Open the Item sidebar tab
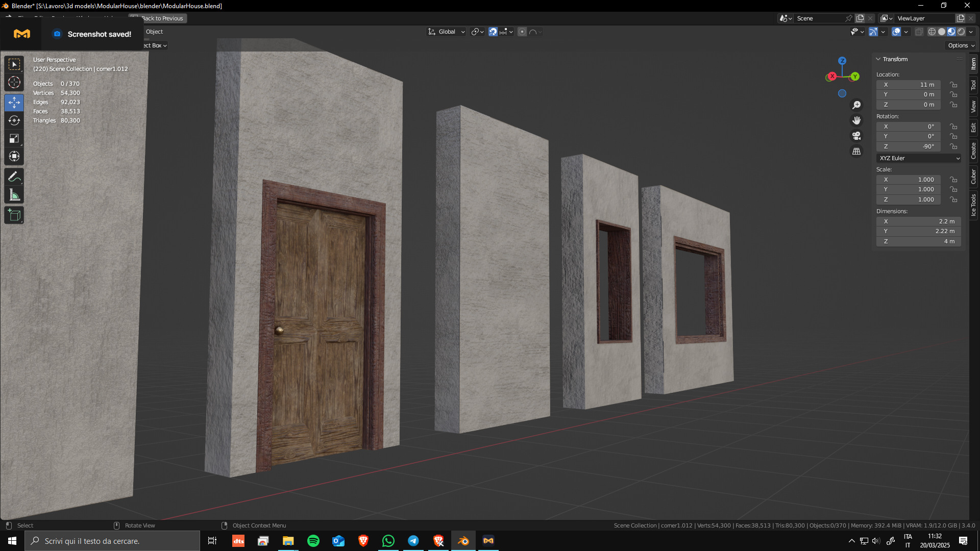Viewport: 980px width, 551px height. click(x=974, y=64)
